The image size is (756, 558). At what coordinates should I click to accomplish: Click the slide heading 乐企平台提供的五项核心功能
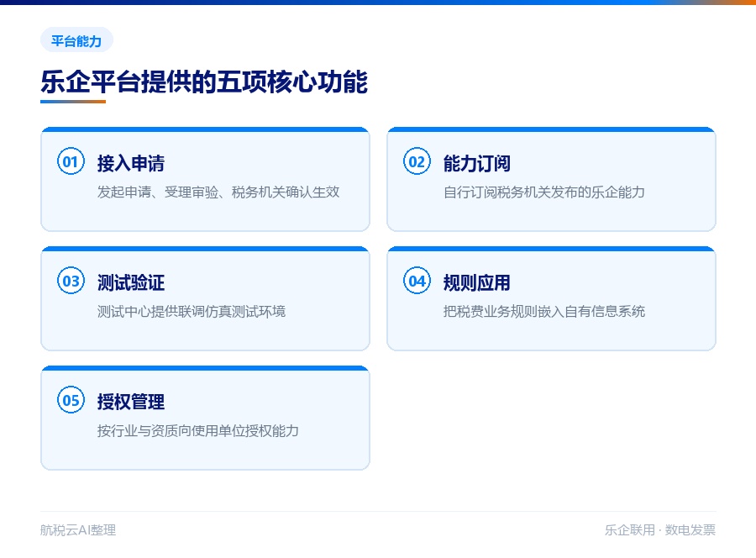pos(204,82)
